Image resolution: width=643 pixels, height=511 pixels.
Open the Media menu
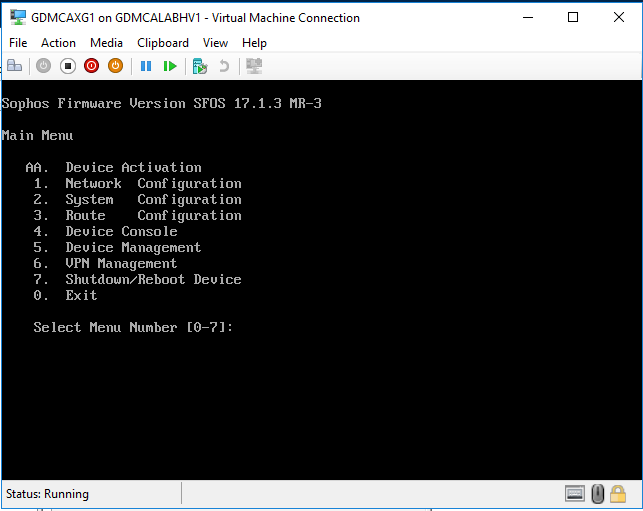pos(106,43)
